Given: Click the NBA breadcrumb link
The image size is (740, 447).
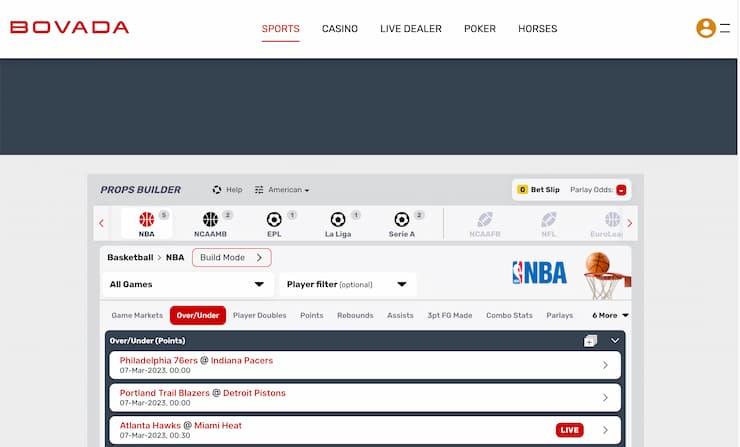Looking at the screenshot, I should click(175, 257).
